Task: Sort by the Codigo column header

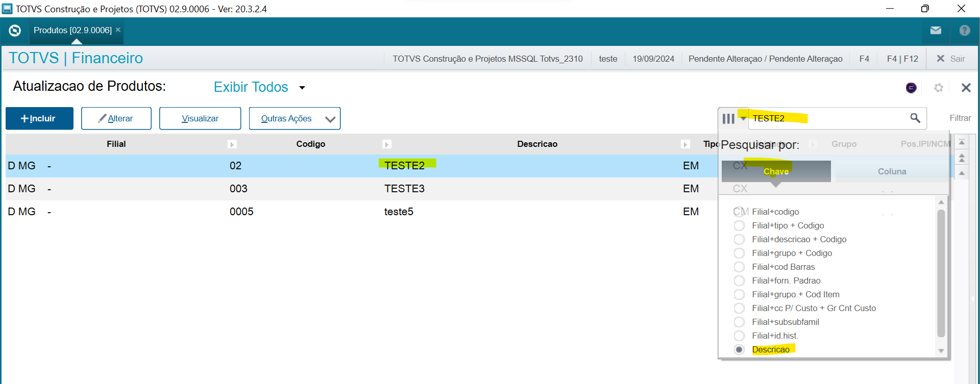Action: coord(311,144)
